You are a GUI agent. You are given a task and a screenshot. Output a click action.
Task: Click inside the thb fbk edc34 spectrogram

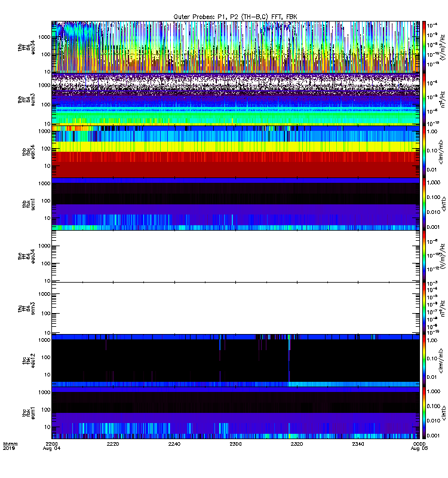pos(235,152)
